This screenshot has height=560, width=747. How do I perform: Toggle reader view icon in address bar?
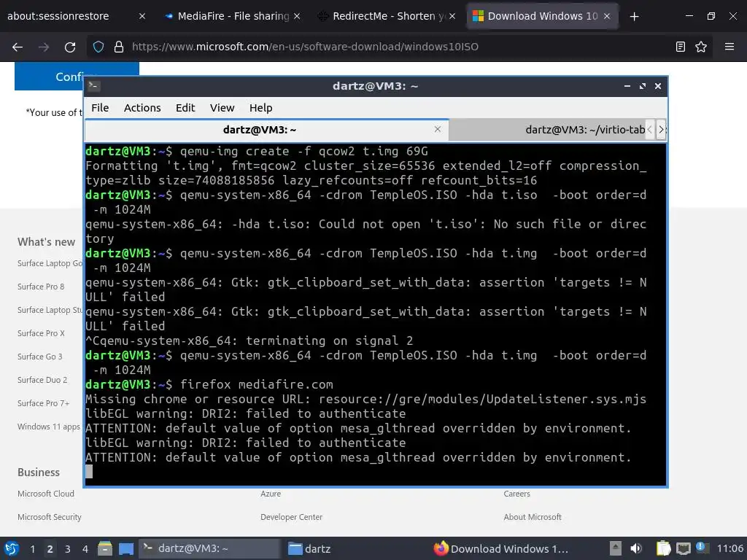pos(681,47)
